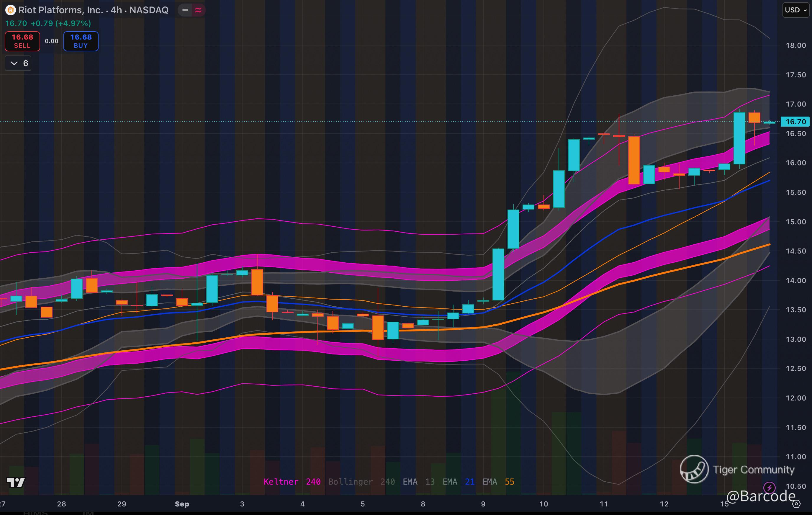Click the gray dash status pill
Image resolution: width=812 pixels, height=515 pixels.
click(x=185, y=10)
